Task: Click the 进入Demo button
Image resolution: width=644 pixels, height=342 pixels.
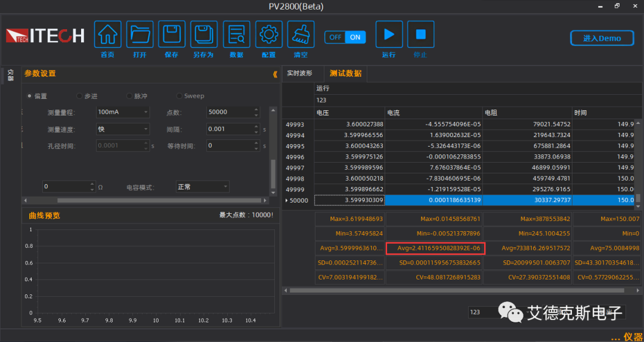Action: pyautogui.click(x=602, y=38)
